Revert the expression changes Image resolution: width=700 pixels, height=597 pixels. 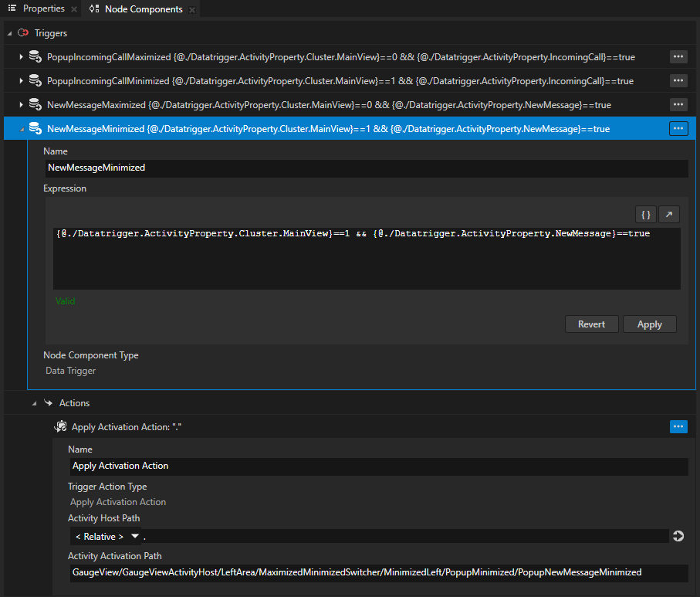tap(591, 324)
